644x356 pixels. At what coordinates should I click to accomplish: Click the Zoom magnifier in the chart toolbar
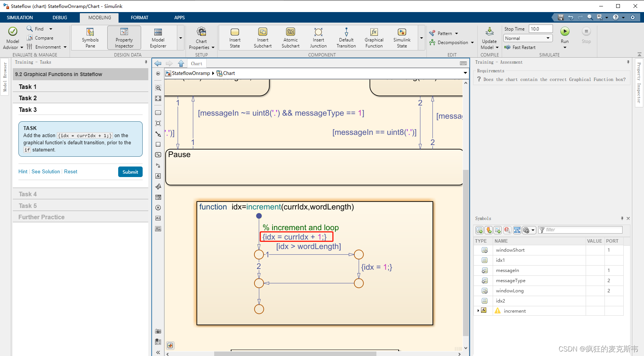158,88
